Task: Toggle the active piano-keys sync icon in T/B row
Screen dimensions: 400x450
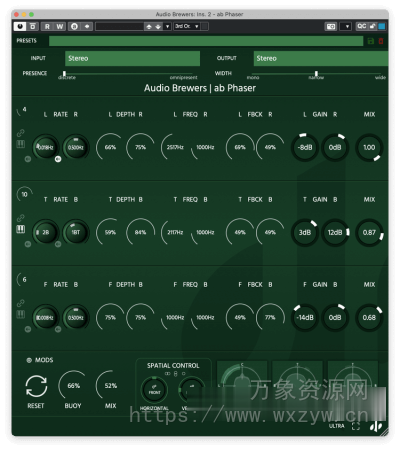Action: 21,229
